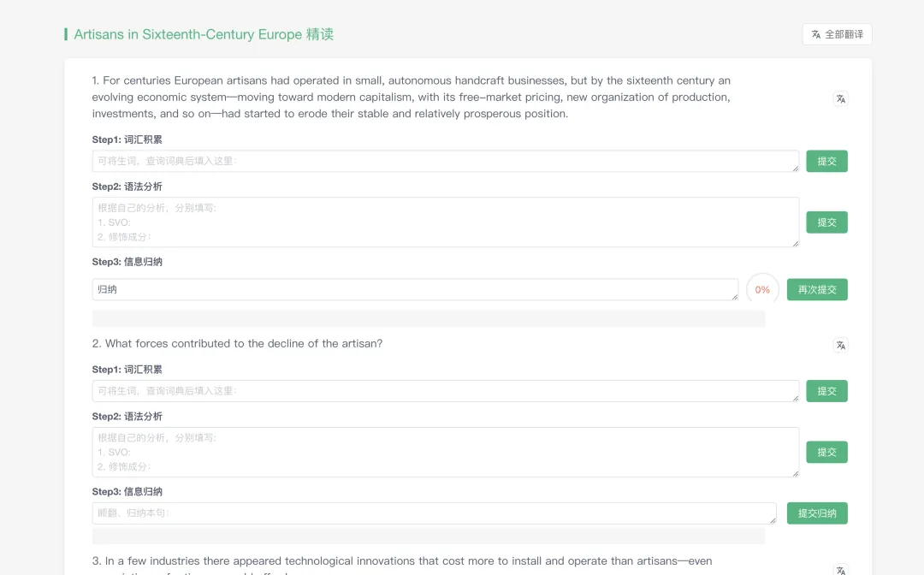This screenshot has height=575, width=924.
Task: Click the 再次提交 resubmit button
Action: click(817, 289)
